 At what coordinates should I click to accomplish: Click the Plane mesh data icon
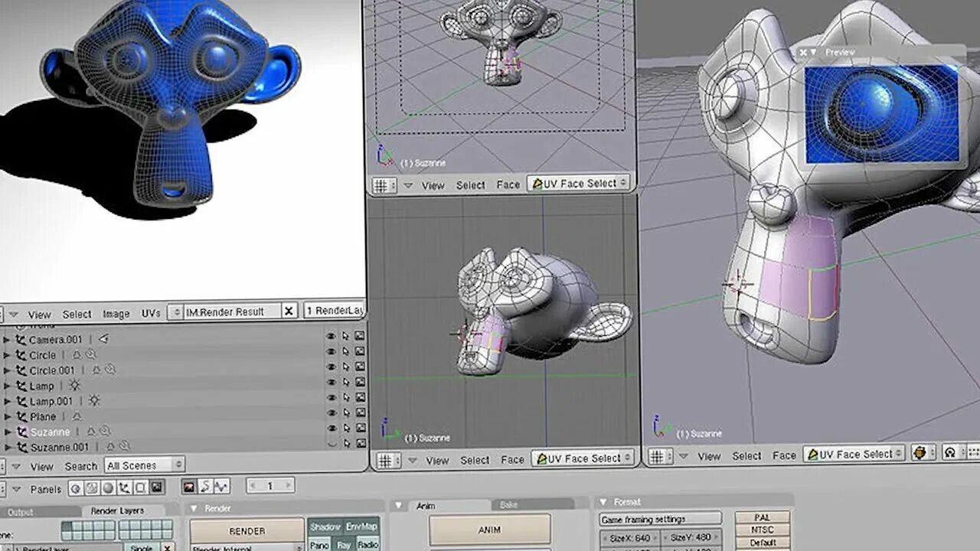pos(77,416)
